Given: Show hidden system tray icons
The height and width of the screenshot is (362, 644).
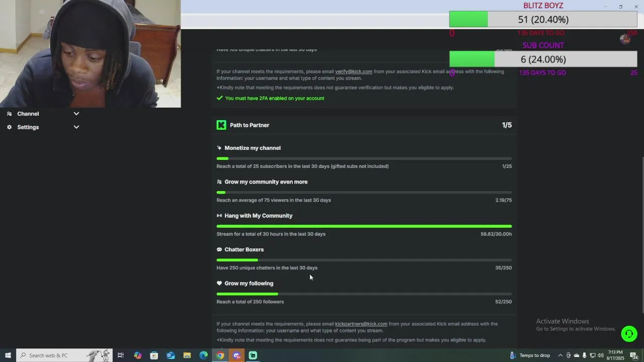Looking at the screenshot, I should pyautogui.click(x=560, y=355).
